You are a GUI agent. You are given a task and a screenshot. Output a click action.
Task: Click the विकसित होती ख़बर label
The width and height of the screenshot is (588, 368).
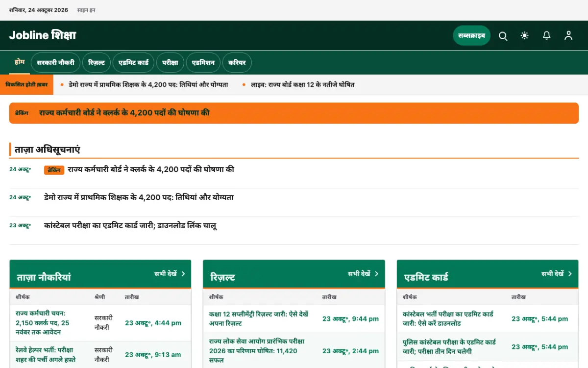26,85
